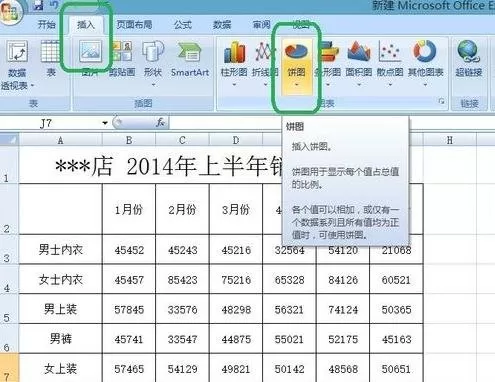Select column C header
Image resolution: width=495 pixels, height=382 pixels.
pyautogui.click(x=182, y=140)
